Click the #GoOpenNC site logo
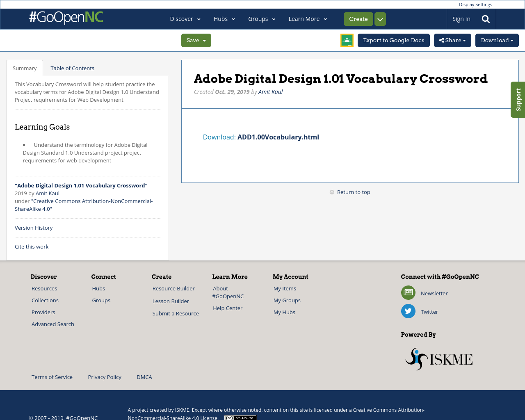Screen dimensions: 525x420 [66, 18]
